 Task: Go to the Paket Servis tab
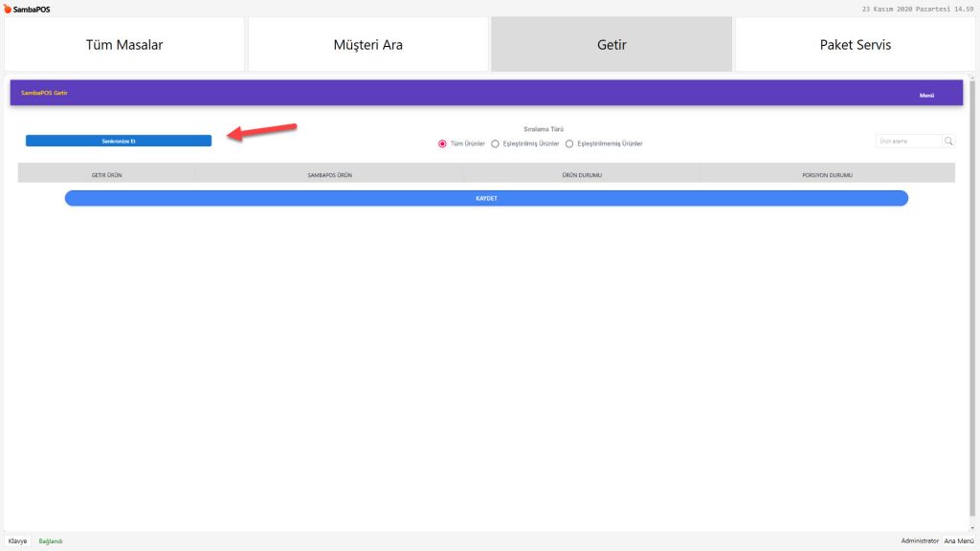pyautogui.click(x=855, y=45)
